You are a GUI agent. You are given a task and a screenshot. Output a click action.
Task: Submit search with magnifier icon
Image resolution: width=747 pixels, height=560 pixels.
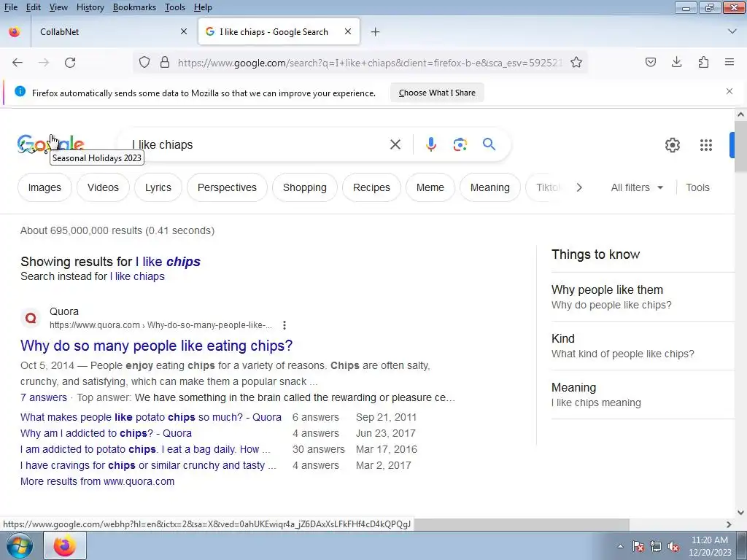pyautogui.click(x=489, y=144)
